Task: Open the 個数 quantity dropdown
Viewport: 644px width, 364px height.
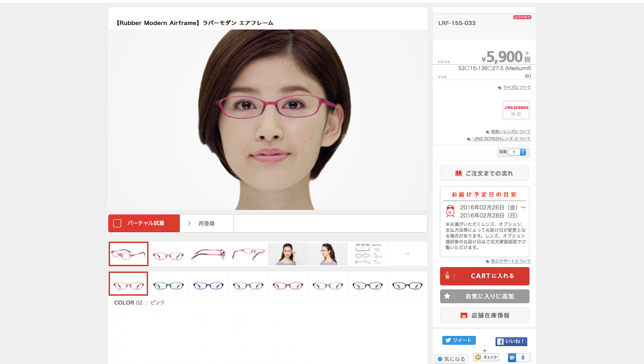Action: click(x=517, y=152)
